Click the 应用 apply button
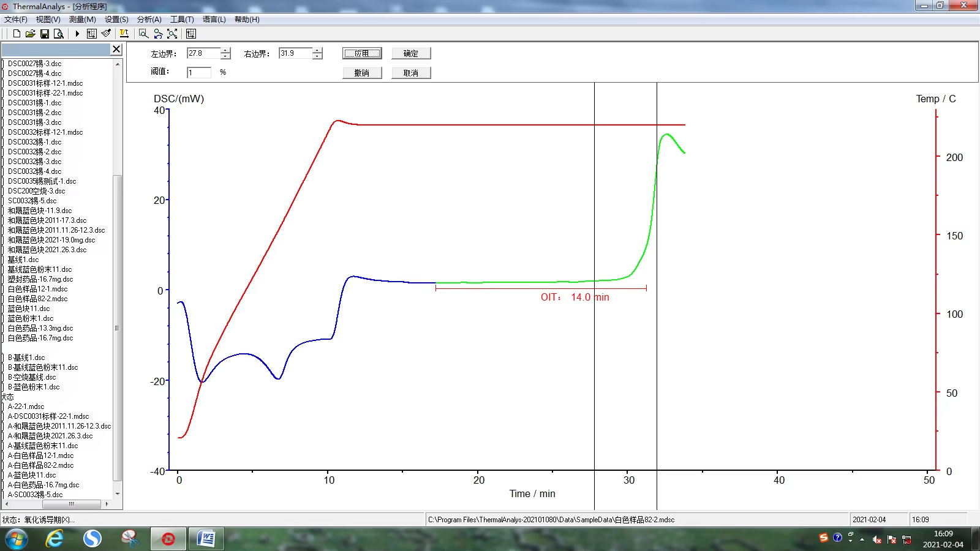This screenshot has height=551, width=980. click(362, 53)
